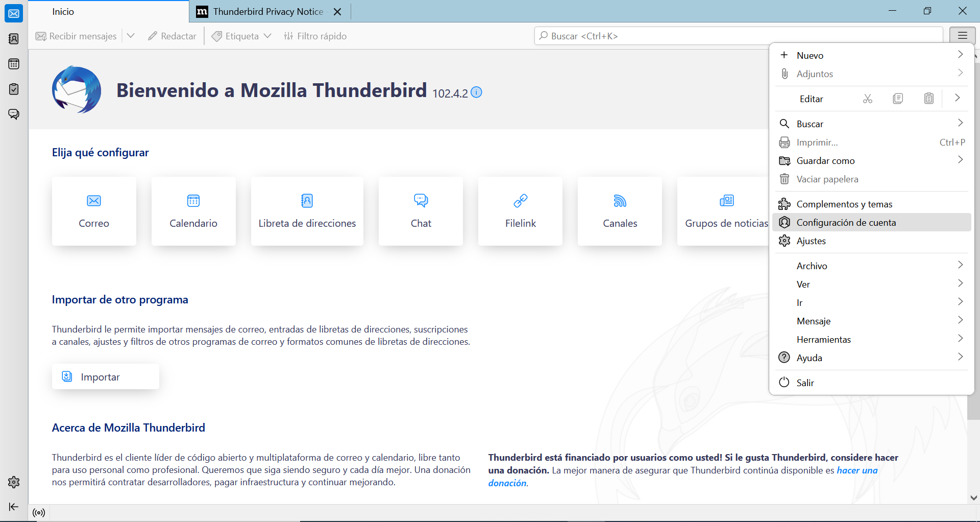980x522 pixels.
Task: Click the Thunderbird logo
Action: point(77,90)
